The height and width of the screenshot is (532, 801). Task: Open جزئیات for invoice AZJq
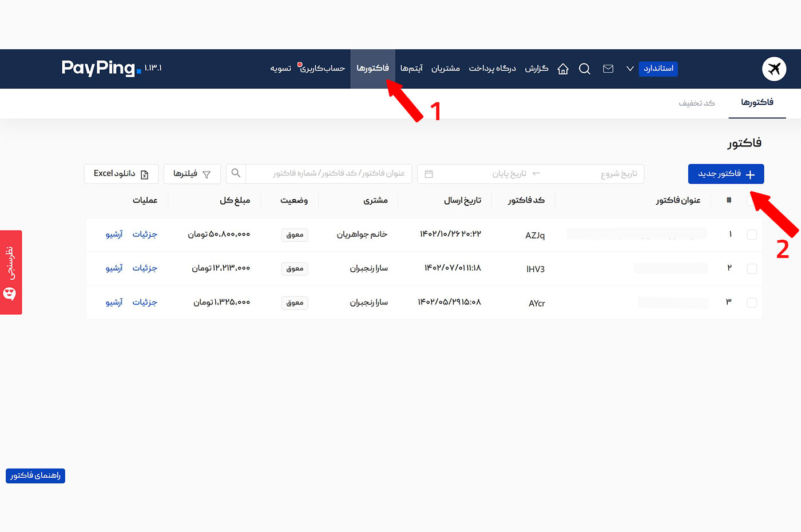click(x=145, y=235)
